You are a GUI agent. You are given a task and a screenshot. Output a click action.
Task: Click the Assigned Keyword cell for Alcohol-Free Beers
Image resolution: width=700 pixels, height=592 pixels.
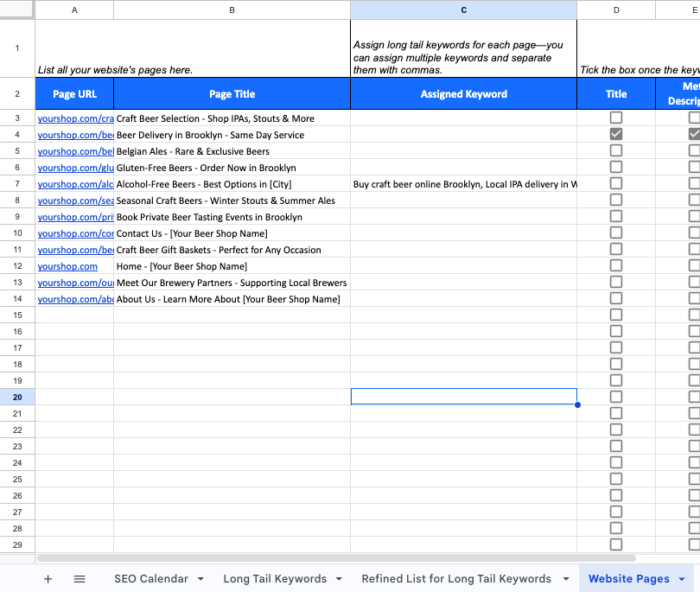pos(463,184)
